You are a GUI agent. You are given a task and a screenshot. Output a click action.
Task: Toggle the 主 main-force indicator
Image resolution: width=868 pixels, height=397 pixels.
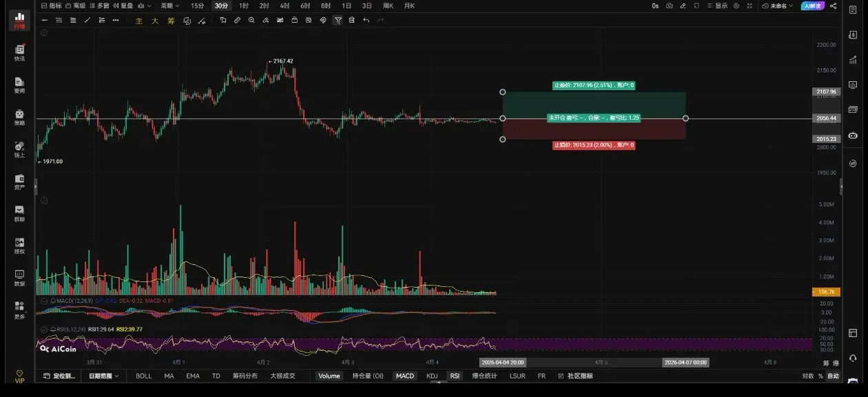(138, 21)
